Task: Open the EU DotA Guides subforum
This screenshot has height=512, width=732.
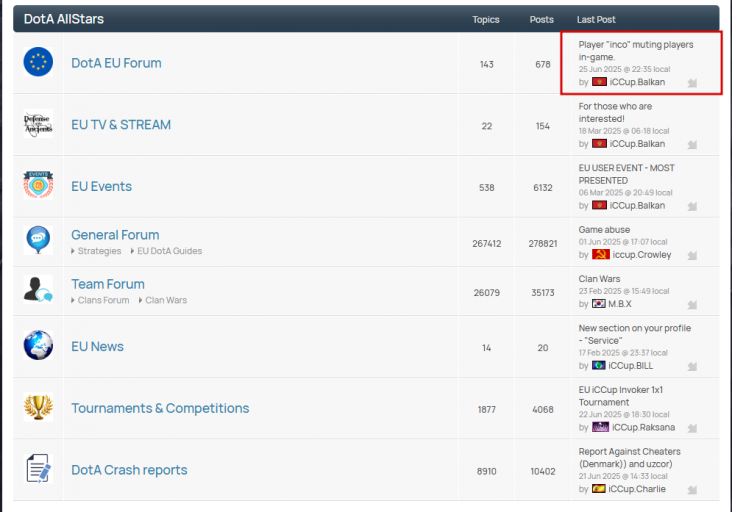Action: 169,251
